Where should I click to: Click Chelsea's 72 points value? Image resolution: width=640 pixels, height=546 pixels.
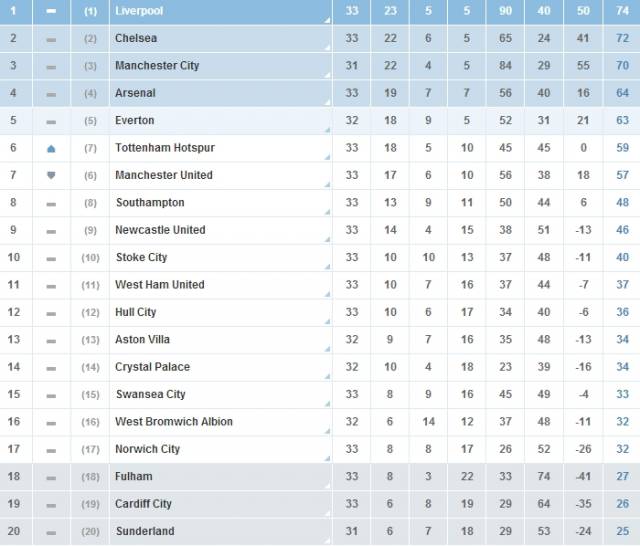tap(622, 38)
